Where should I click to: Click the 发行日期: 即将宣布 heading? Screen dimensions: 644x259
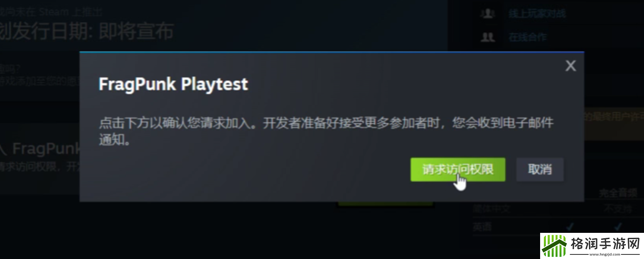(86, 32)
